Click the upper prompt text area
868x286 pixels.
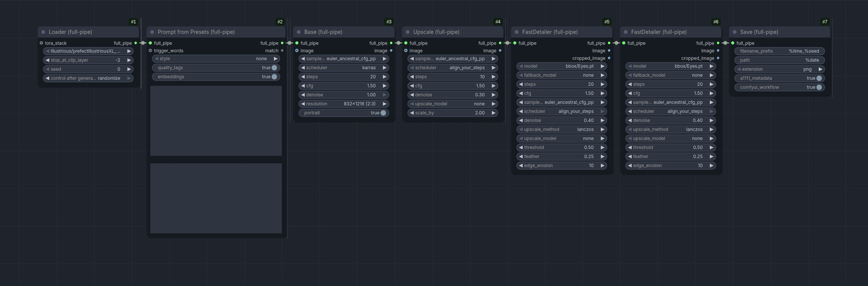click(x=216, y=121)
